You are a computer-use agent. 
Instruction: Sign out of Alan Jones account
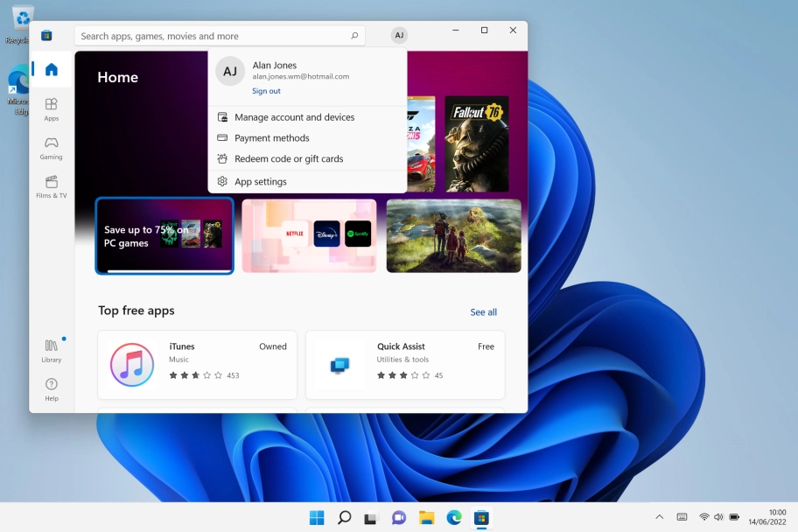click(266, 91)
